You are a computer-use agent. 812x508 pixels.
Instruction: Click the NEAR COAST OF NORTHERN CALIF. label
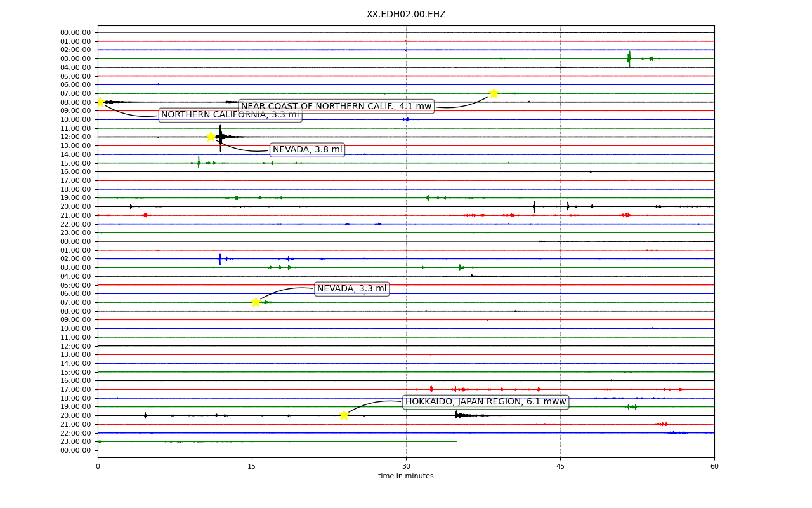pyautogui.click(x=336, y=107)
